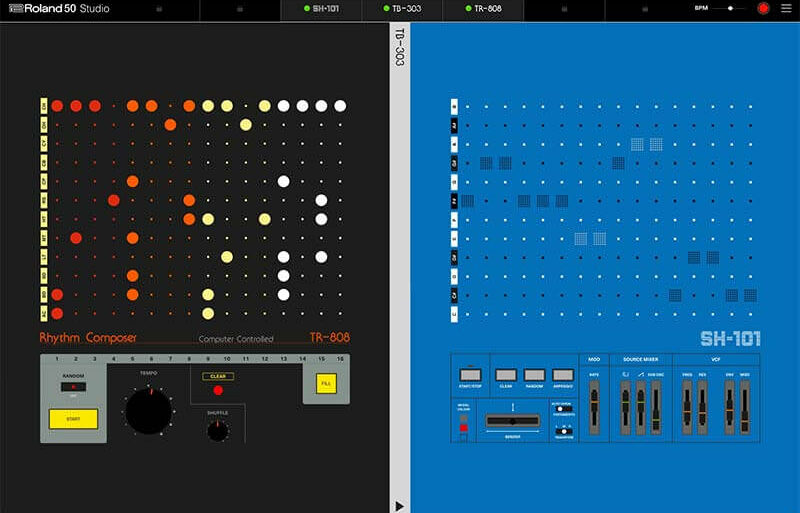
Task: Adjust the square wave source mixer slider
Action: pyautogui.click(x=626, y=408)
